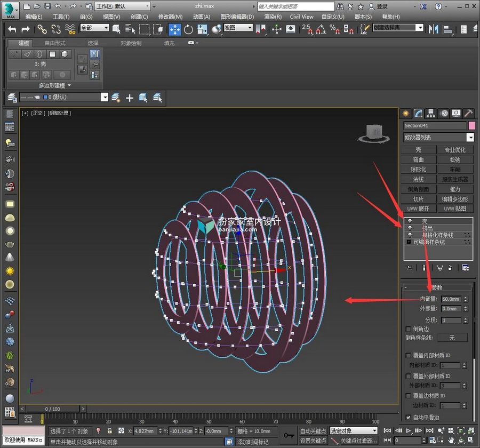
Task: Expand the 可编辑样条线 stack entry
Action: (409, 242)
